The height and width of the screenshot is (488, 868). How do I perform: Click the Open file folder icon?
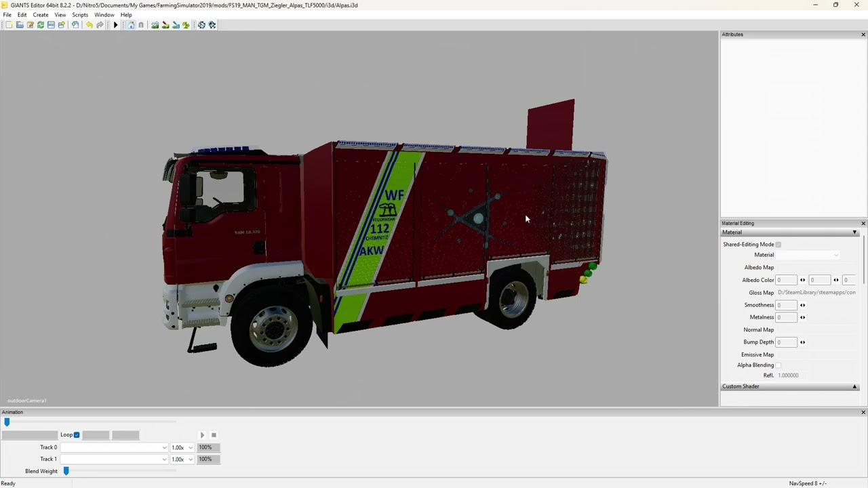point(20,25)
